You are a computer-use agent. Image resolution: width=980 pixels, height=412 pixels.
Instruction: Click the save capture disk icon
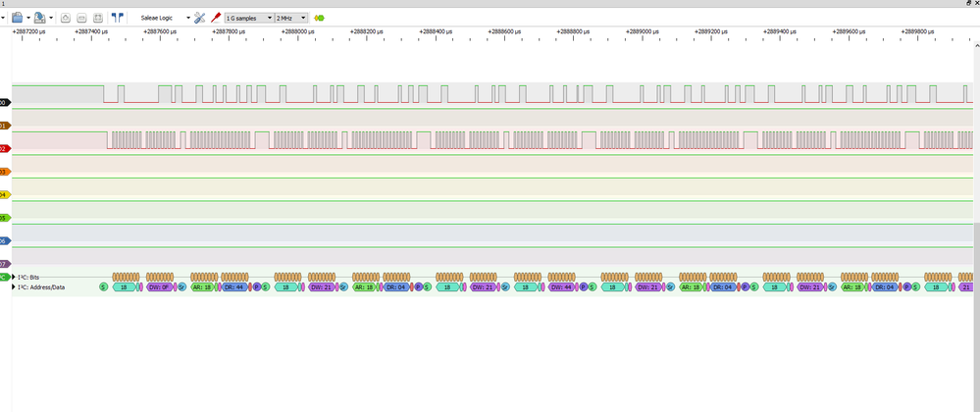[x=39, y=18]
